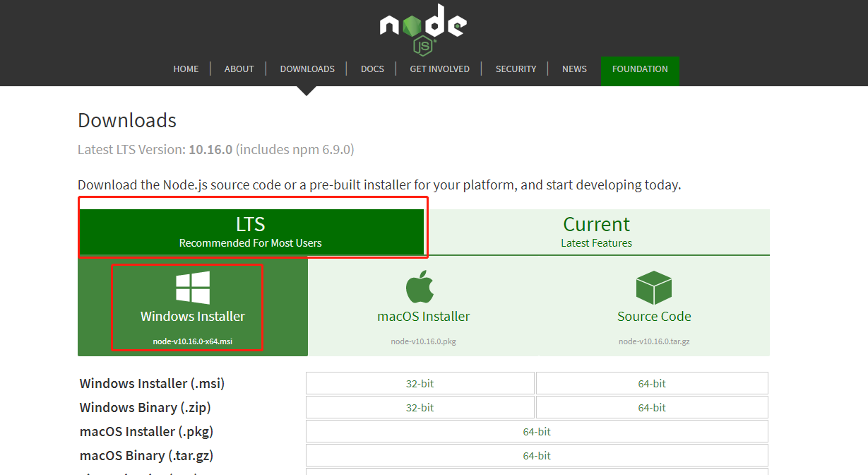Viewport: 868px width, 475px height.
Task: Download the 64-bit Windows Binary (.zip)
Action: tap(652, 407)
